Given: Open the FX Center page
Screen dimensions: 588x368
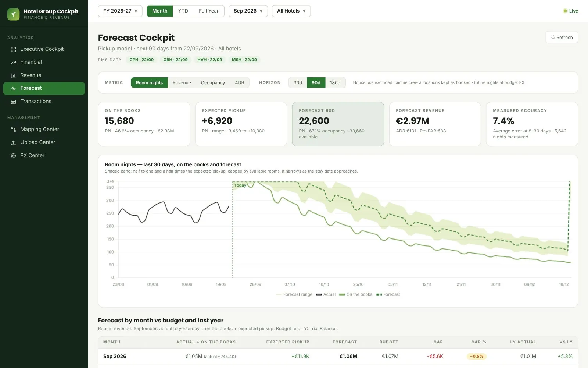Looking at the screenshot, I should point(44,156).
